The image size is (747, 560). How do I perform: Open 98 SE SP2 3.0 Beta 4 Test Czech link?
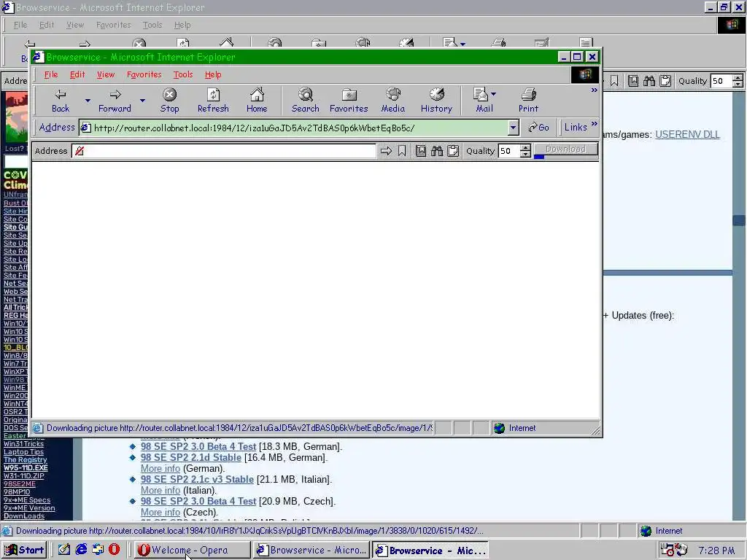pyautogui.click(x=198, y=502)
